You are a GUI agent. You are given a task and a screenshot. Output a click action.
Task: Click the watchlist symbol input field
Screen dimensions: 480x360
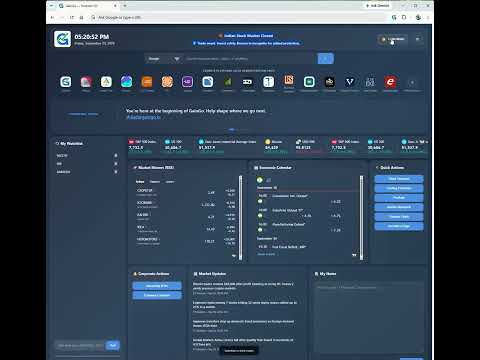[80, 346]
